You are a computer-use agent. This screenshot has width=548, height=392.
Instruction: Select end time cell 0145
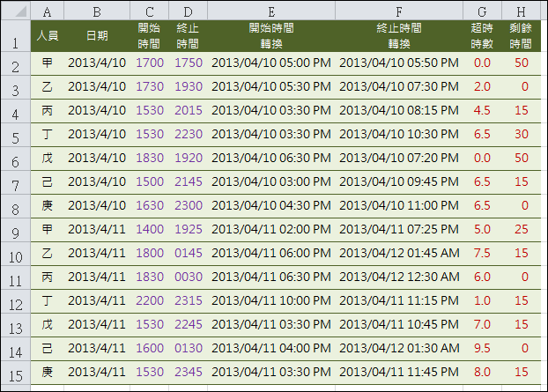pos(188,254)
